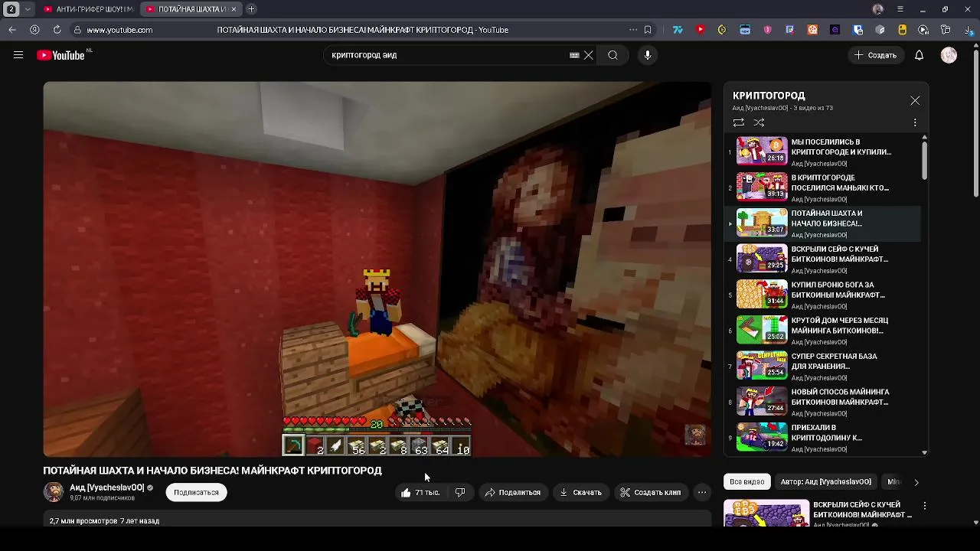Click the playlist scrollbar up arrow
The image size is (980, 551).
(924, 138)
